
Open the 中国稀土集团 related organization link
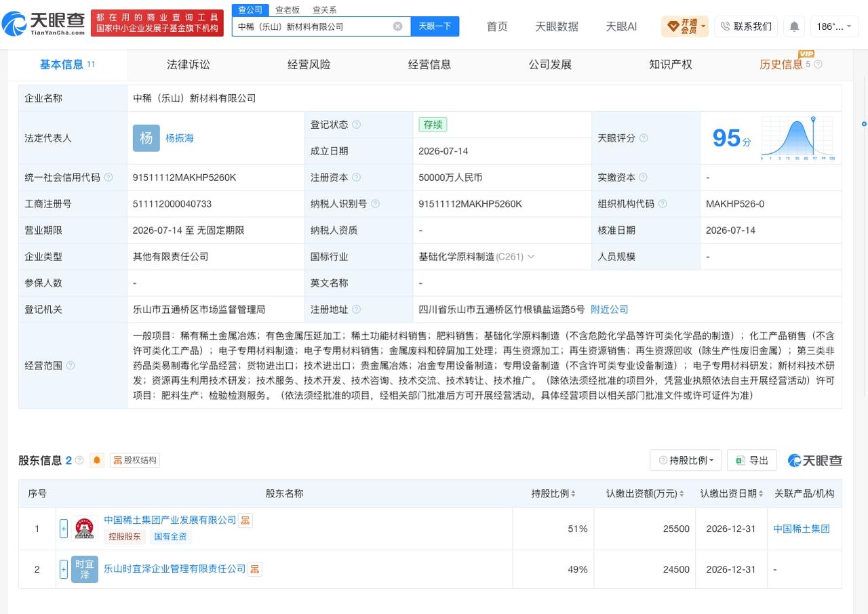point(802,529)
